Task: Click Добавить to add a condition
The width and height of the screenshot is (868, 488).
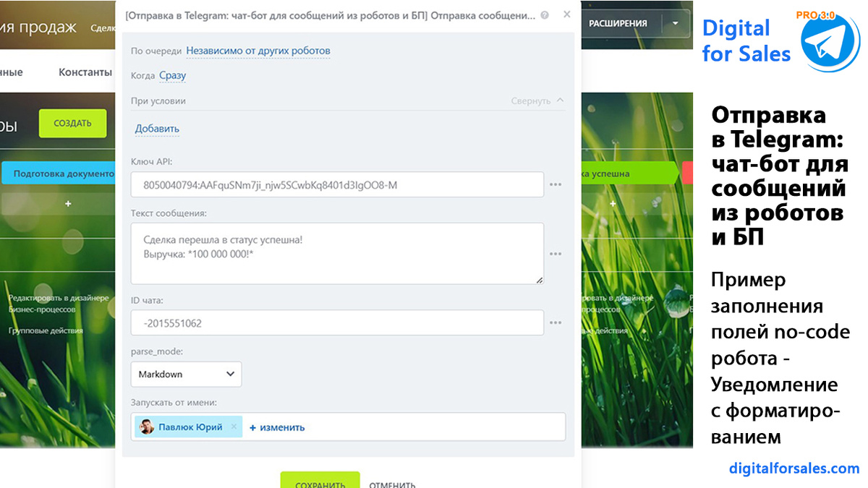Action: coord(157,129)
